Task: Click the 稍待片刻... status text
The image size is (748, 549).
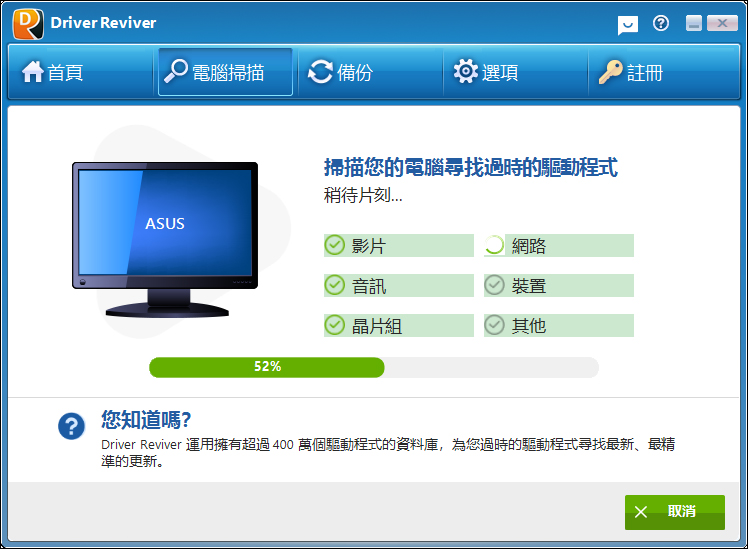Action: (363, 196)
